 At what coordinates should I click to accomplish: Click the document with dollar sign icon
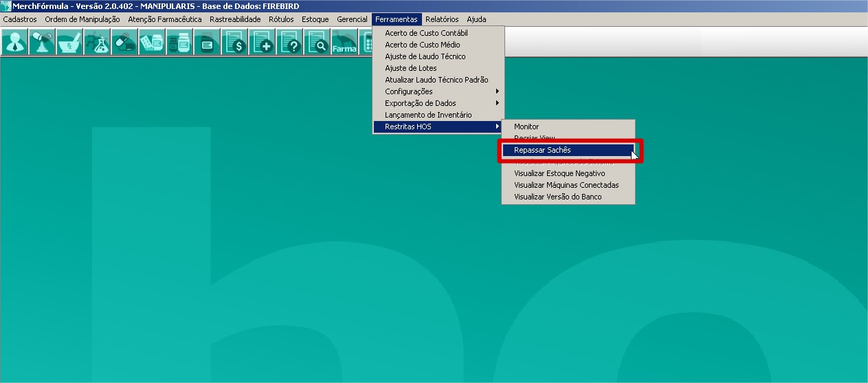point(234,43)
